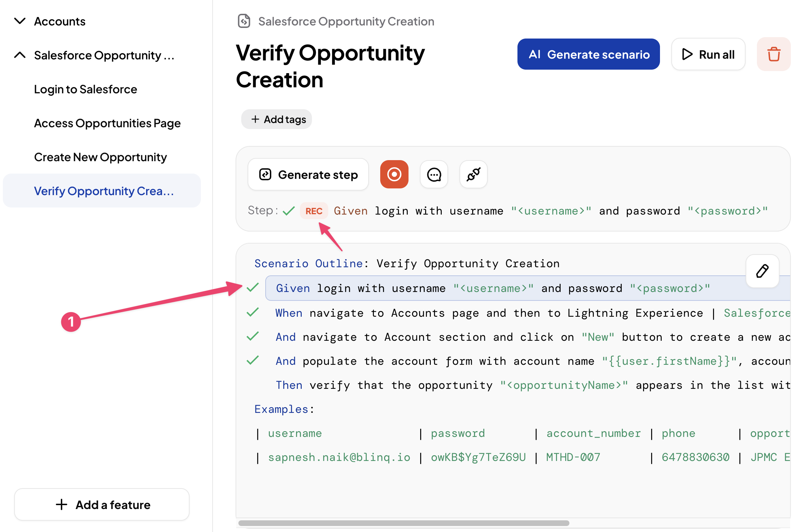Click green checkmark next to Step label
Image resolution: width=805 pixels, height=532 pixels.
click(289, 211)
